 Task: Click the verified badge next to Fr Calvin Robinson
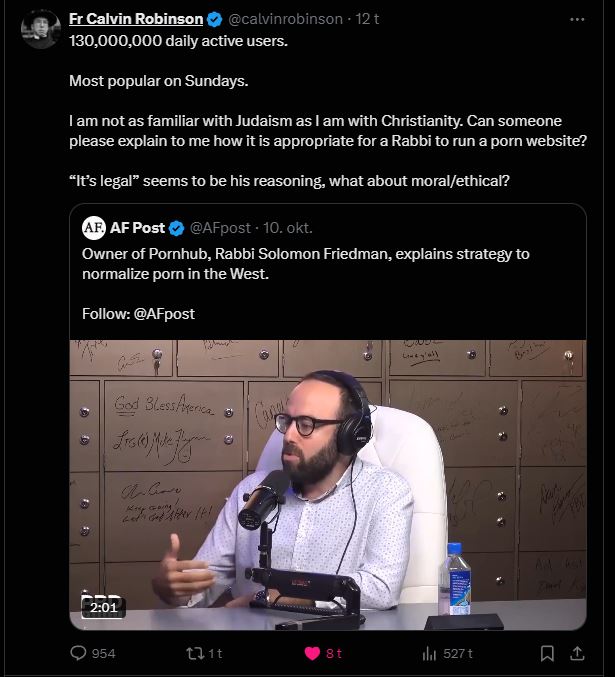click(215, 19)
